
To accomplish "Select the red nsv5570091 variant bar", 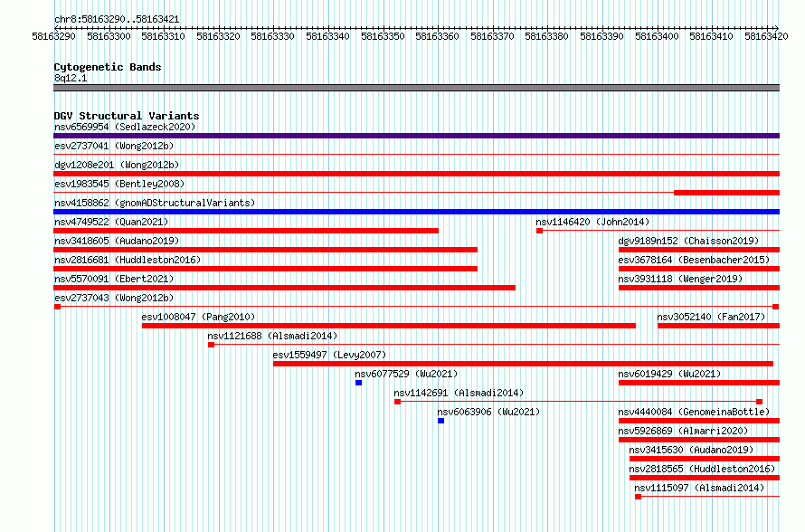I will point(284,288).
